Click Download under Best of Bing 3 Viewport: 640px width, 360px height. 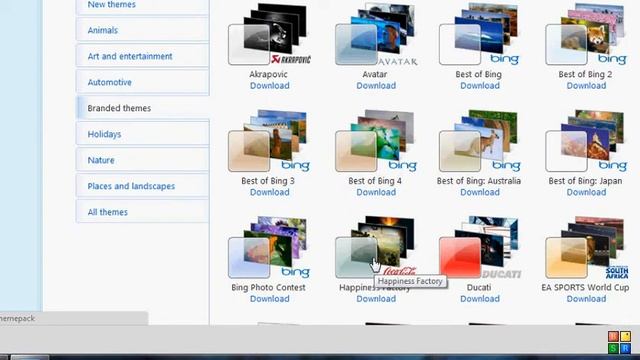point(269,192)
